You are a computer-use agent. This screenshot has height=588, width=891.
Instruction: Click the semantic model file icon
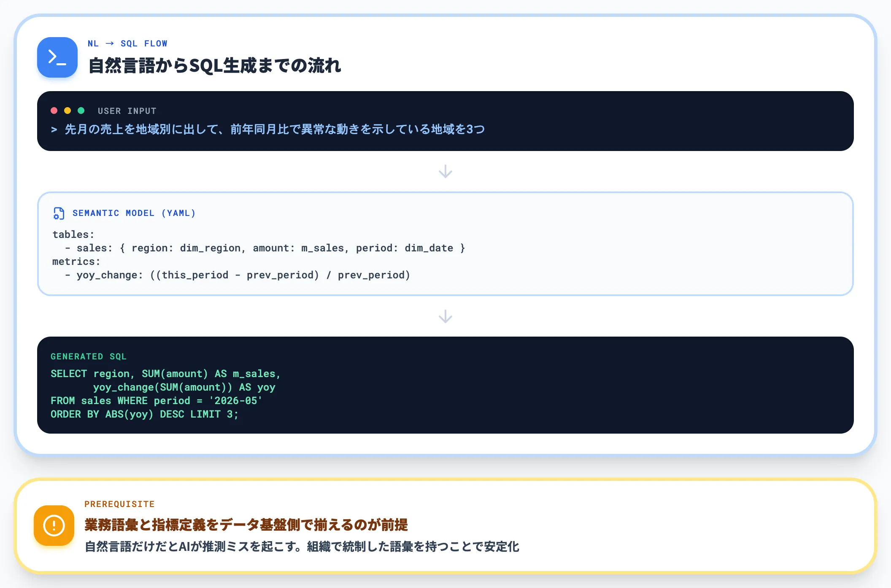pyautogui.click(x=59, y=213)
